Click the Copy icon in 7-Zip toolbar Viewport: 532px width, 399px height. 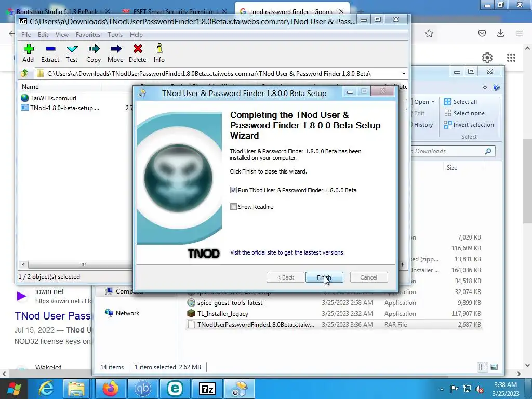[94, 54]
